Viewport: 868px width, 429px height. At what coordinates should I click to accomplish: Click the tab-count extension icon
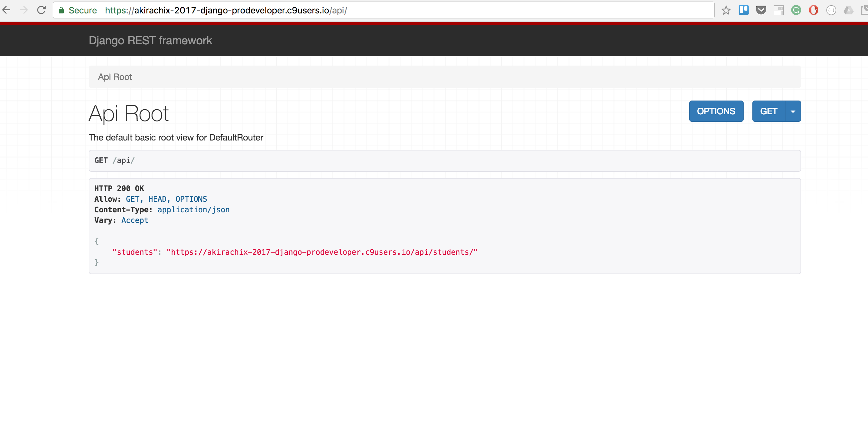(778, 10)
